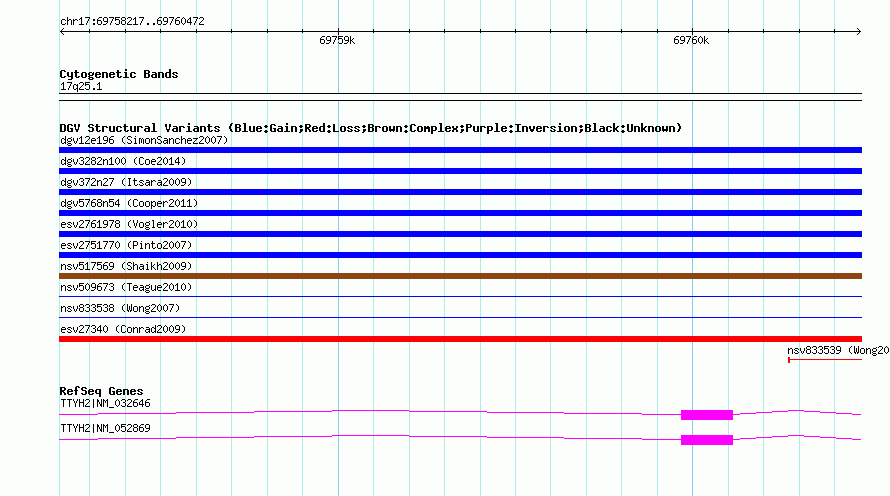Click the chr17:69758217..69760472 coordinates label
This screenshot has width=890, height=496.
click(x=132, y=21)
